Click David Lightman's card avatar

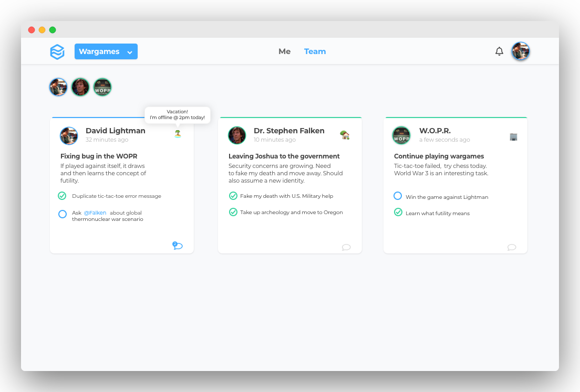(69, 135)
